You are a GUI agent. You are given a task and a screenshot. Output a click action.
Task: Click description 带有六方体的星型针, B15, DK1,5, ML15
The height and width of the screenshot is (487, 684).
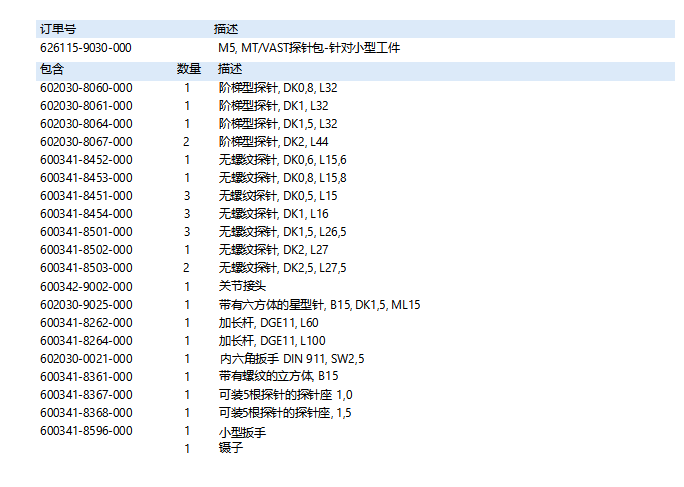[x=319, y=305]
